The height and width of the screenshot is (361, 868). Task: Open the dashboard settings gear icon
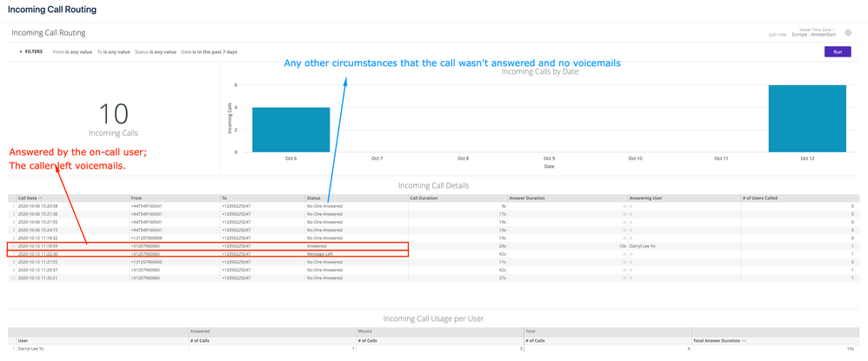(x=848, y=33)
